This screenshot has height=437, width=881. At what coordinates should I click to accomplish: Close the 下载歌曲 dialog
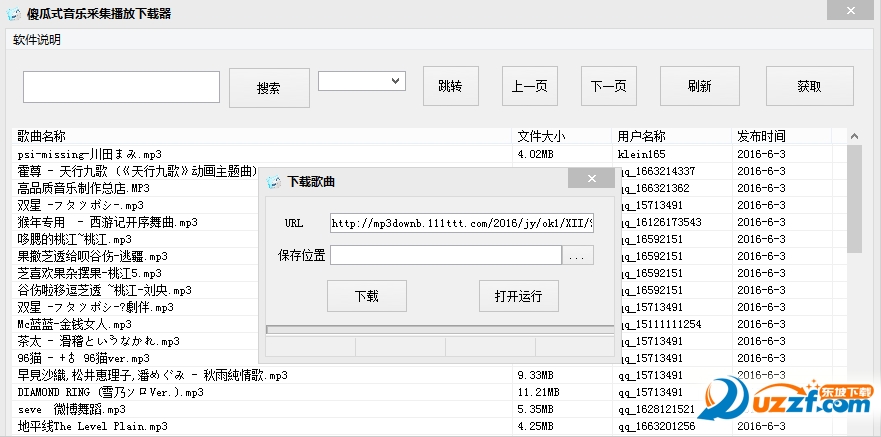(592, 179)
